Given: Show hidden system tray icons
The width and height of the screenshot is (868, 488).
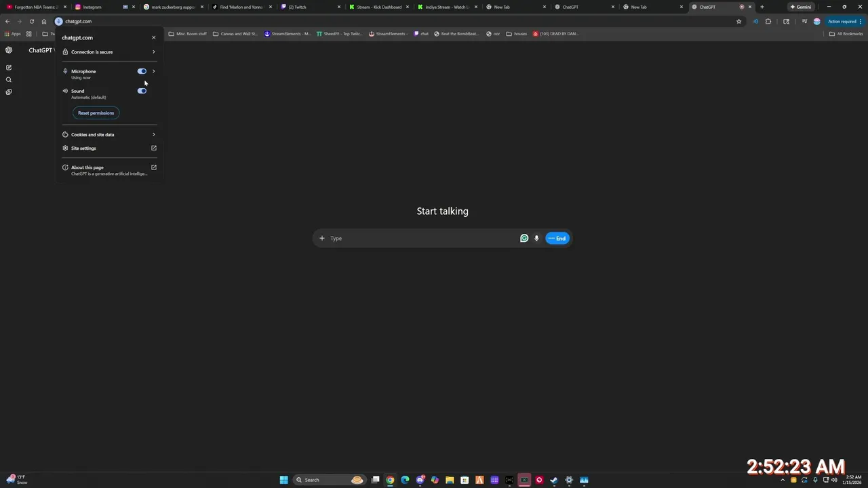Looking at the screenshot, I should 783,480.
